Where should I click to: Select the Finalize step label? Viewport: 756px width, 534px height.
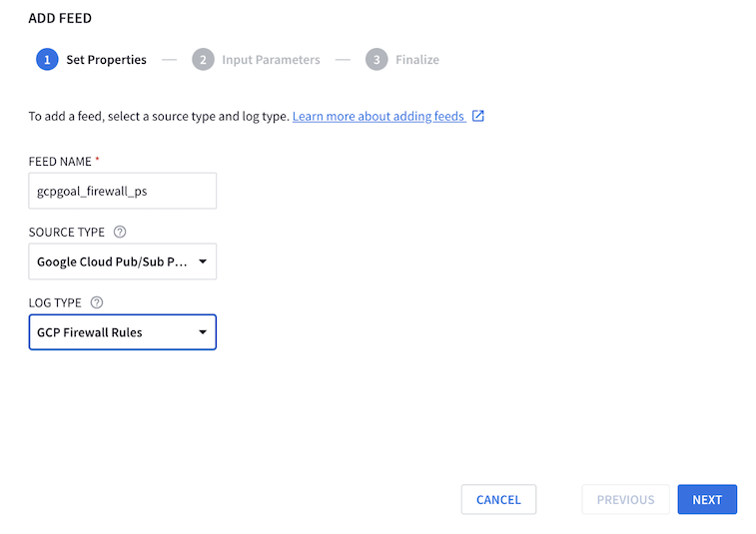(x=417, y=59)
